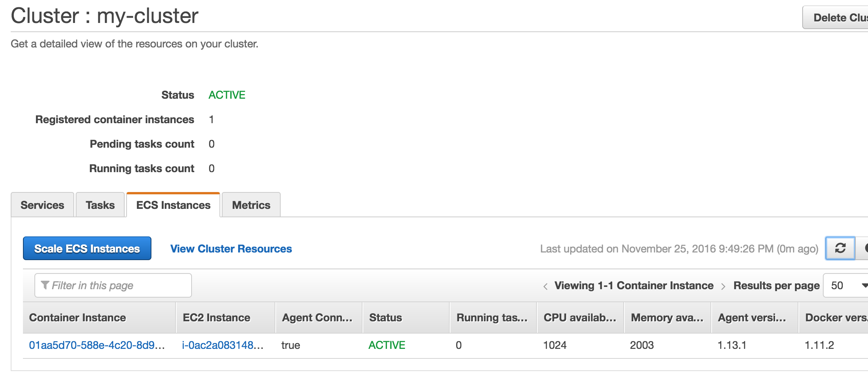Open the Metrics tab
The height and width of the screenshot is (381, 868).
[251, 205]
